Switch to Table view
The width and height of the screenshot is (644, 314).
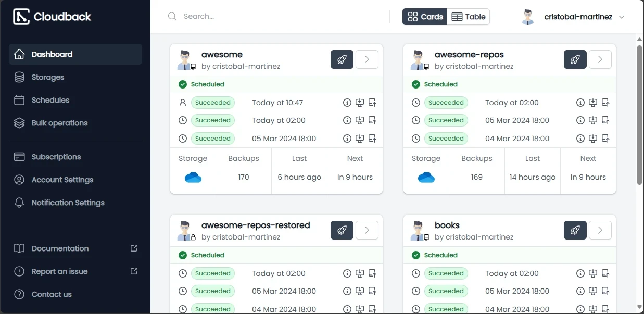click(469, 17)
